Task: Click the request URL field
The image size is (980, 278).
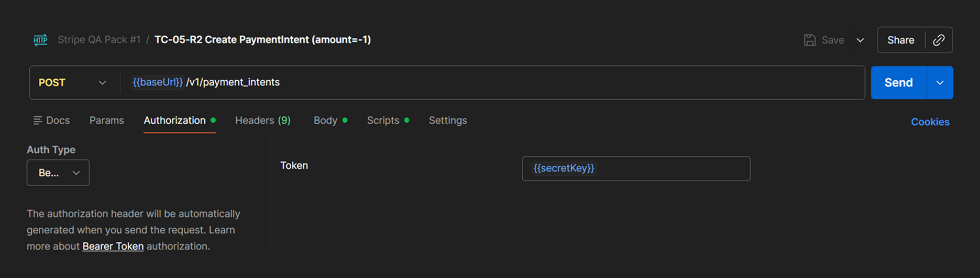Action: point(492,82)
